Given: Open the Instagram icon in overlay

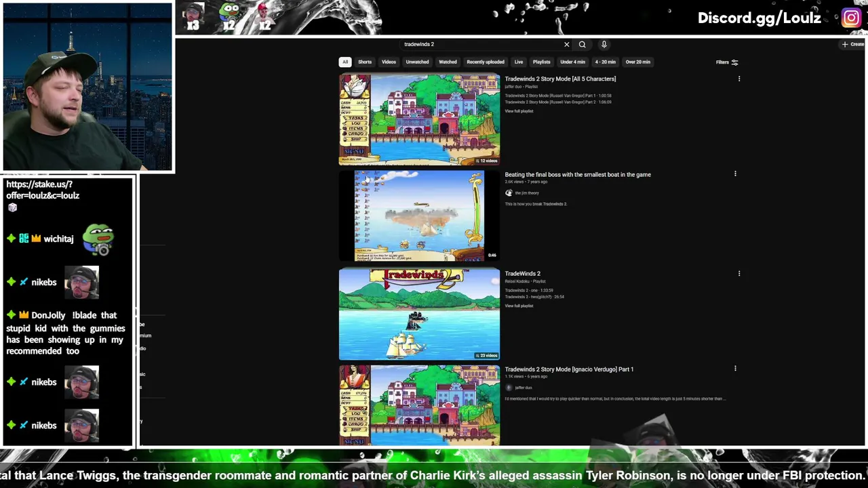Looking at the screenshot, I should pyautogui.click(x=852, y=18).
